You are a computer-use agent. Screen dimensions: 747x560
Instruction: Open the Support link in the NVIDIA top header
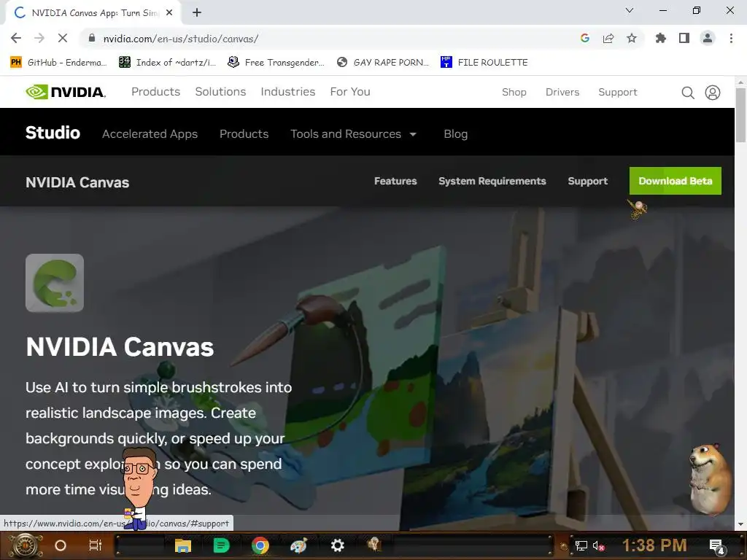[x=618, y=93]
